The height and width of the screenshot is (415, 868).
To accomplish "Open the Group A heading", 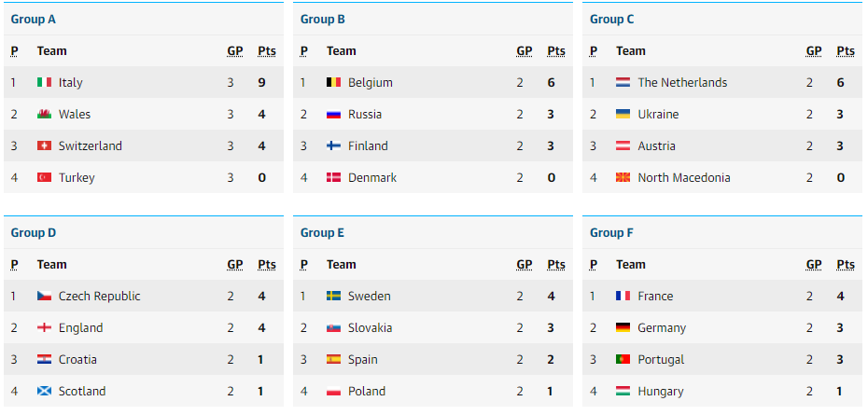I will [34, 20].
